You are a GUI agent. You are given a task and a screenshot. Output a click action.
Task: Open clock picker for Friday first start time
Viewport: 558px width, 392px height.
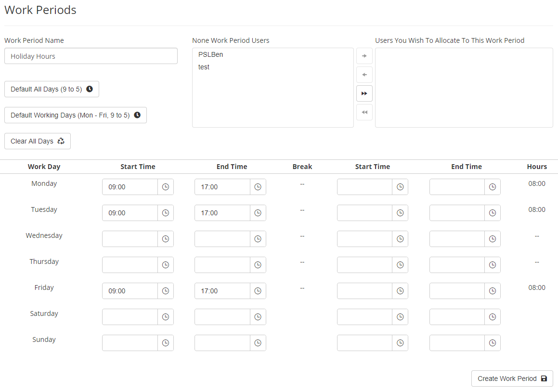point(166,291)
